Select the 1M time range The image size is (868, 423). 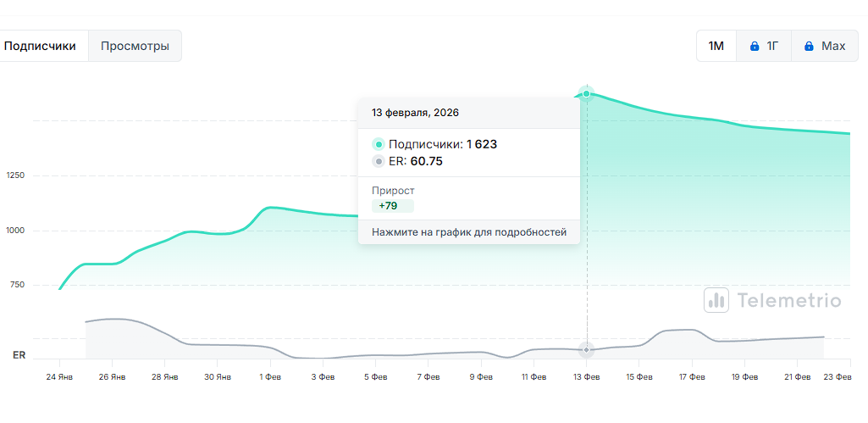coord(716,46)
